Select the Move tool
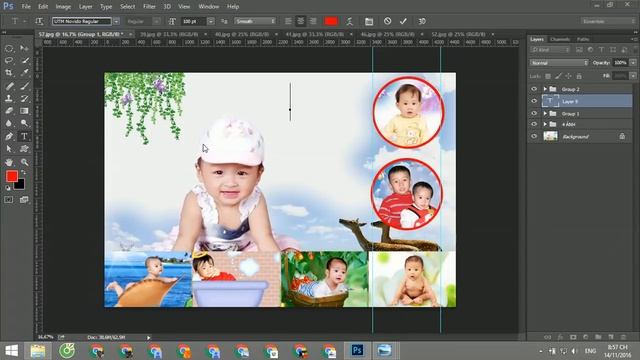The image size is (640, 360). tap(24, 49)
